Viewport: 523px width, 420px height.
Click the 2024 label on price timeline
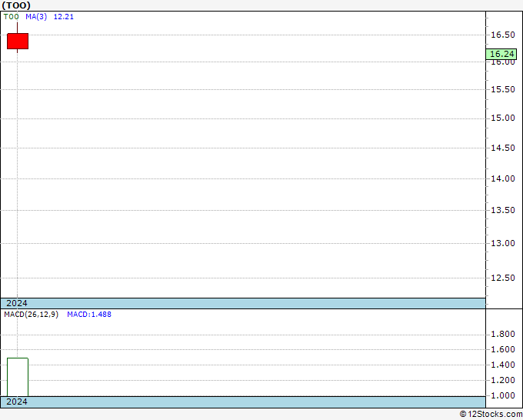click(x=17, y=303)
